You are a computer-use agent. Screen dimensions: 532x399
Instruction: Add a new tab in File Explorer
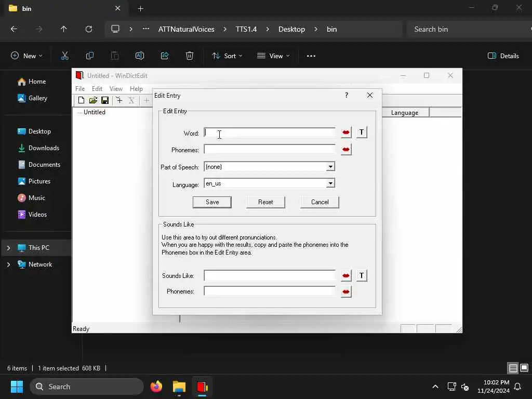140,8
